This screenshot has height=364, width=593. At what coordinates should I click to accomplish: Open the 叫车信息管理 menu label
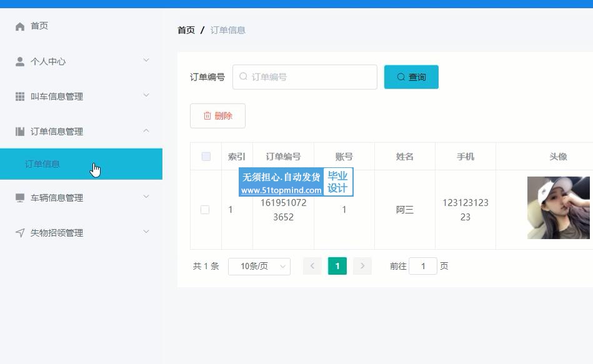pyautogui.click(x=57, y=96)
